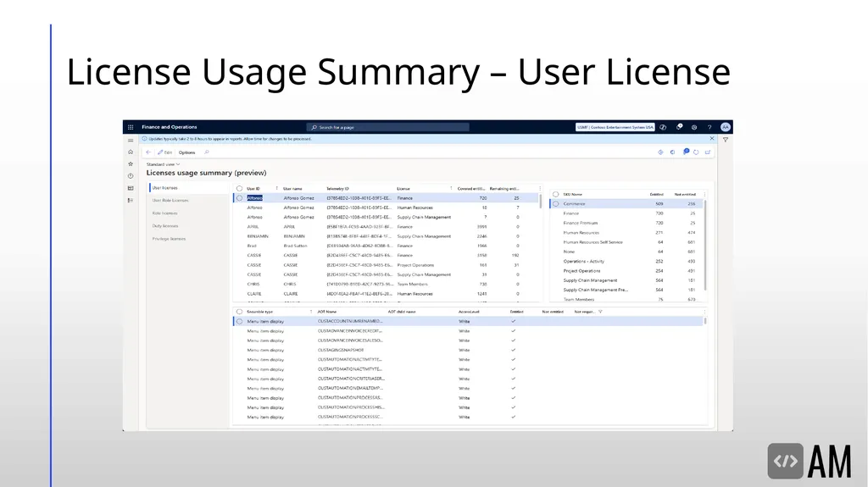Sort by SKU Name column header
868x487 pixels.
point(572,194)
